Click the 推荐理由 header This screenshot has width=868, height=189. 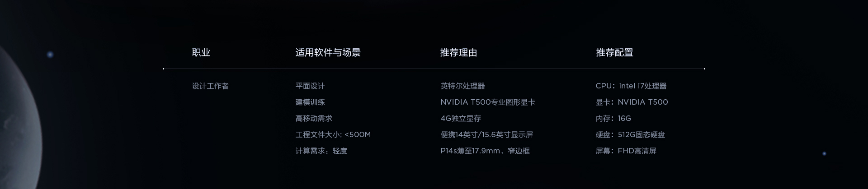click(x=459, y=53)
